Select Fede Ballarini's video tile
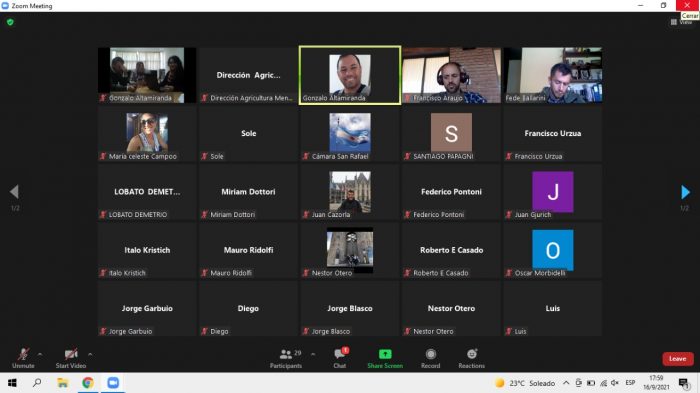 pos(553,75)
